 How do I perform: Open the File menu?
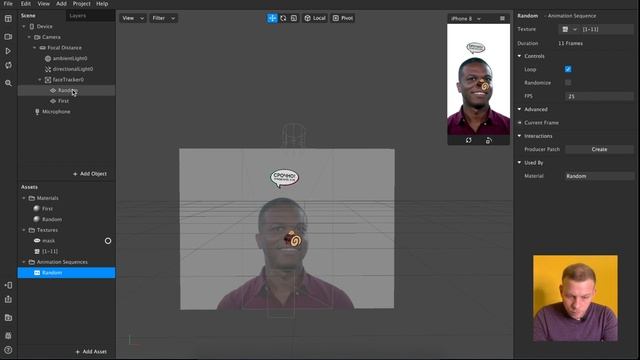click(x=8, y=4)
